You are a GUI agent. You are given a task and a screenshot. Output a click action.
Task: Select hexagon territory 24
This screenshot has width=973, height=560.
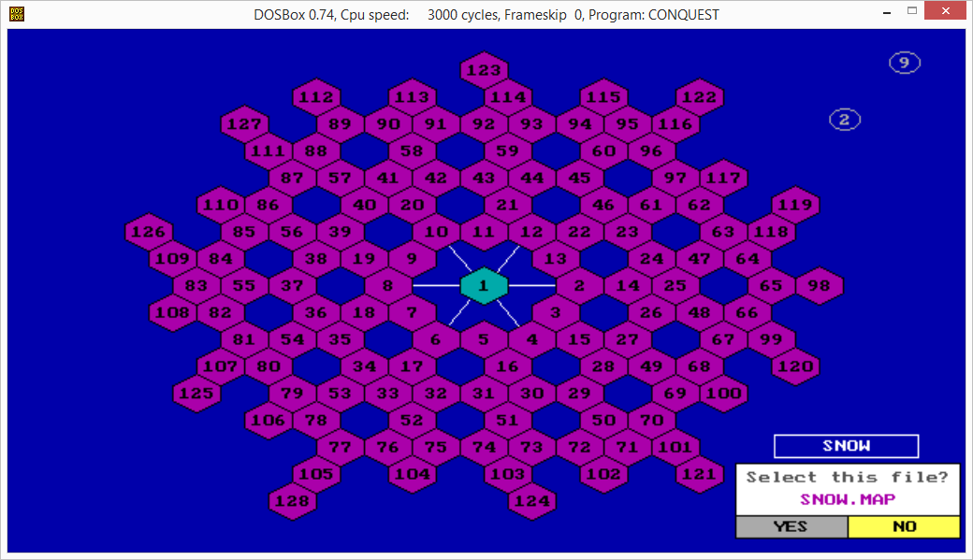651,259
